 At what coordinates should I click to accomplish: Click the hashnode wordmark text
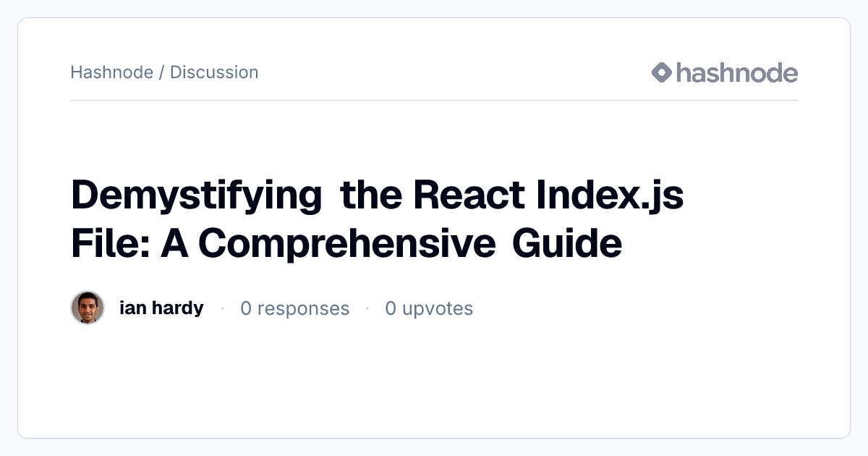737,72
